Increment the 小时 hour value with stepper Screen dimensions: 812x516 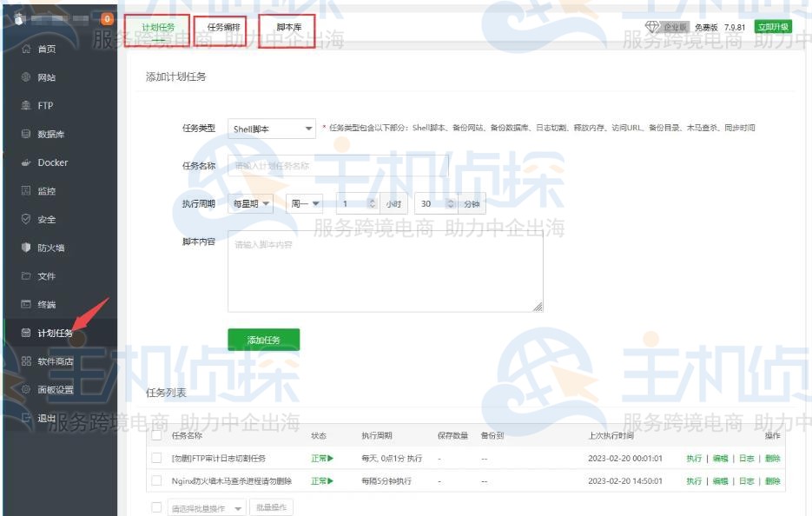tap(373, 199)
